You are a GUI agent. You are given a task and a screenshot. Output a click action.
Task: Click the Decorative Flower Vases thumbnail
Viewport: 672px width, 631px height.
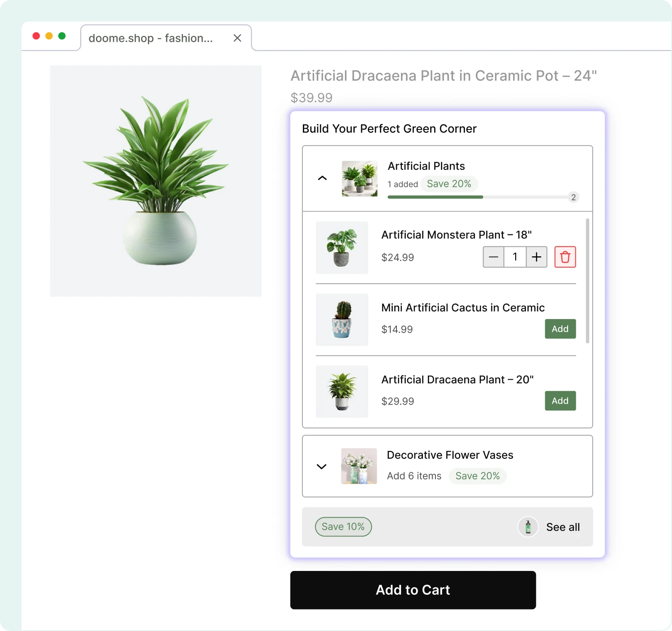(359, 466)
